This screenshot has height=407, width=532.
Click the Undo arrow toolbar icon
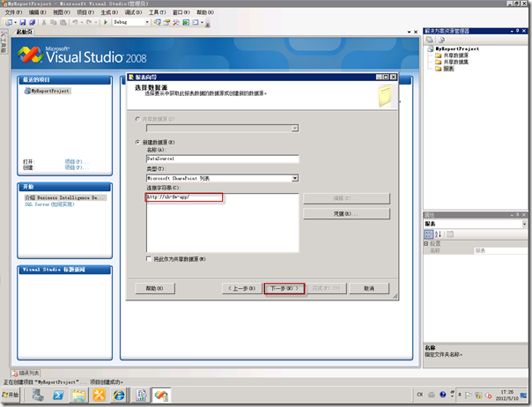(x=75, y=22)
